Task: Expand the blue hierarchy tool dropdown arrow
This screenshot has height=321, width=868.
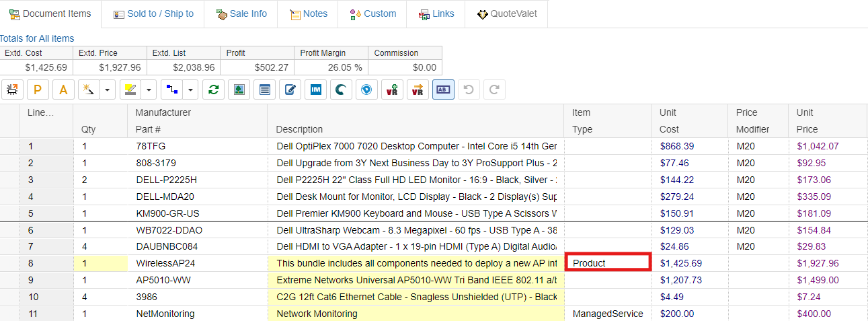Action: [191, 90]
